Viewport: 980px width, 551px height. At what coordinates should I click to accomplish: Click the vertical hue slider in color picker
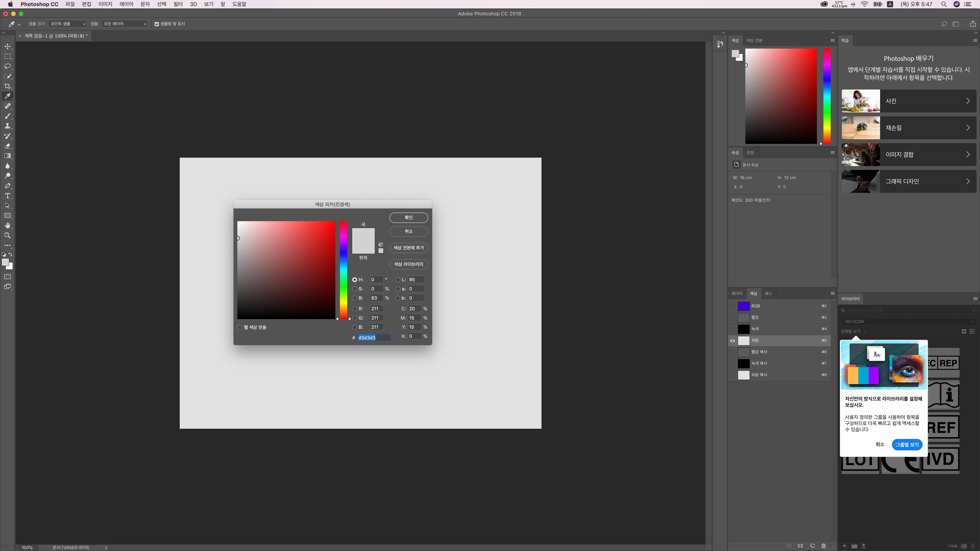click(344, 270)
